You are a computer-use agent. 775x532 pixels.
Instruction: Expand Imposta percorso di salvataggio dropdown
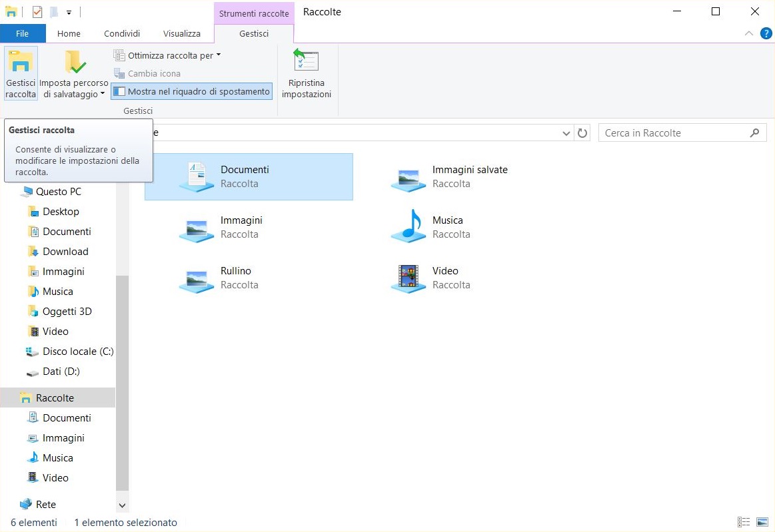pyautogui.click(x=73, y=94)
